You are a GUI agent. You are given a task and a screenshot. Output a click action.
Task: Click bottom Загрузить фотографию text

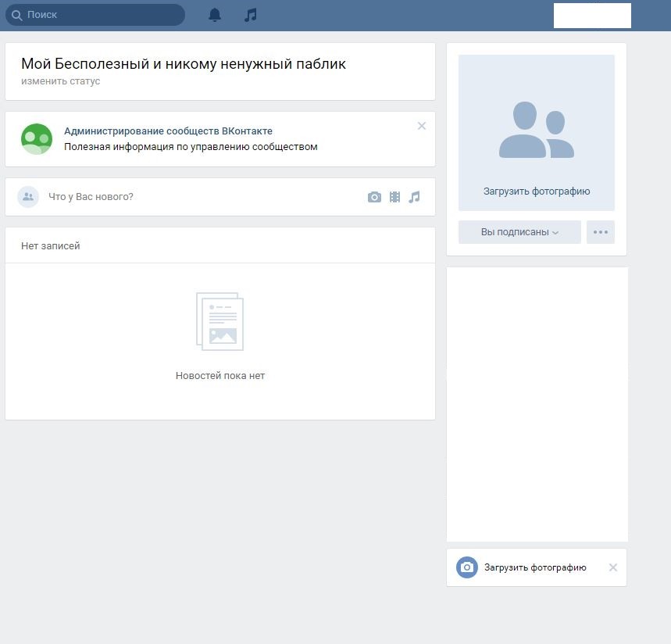click(535, 567)
